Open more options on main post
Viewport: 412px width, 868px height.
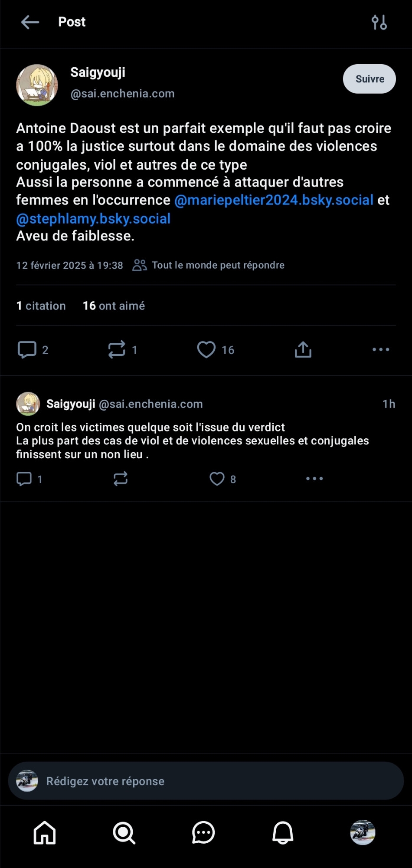click(381, 349)
